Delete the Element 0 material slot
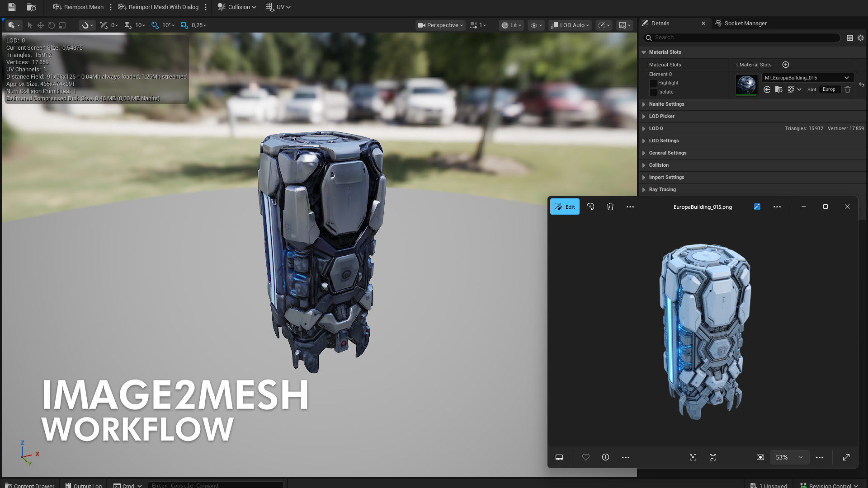The height and width of the screenshot is (488, 868). 848,89
